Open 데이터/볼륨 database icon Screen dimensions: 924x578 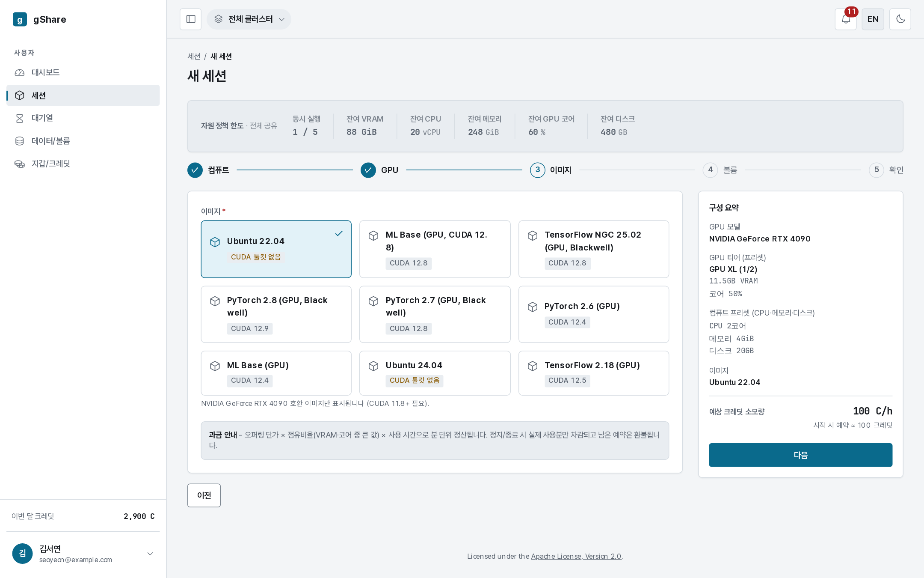click(x=20, y=141)
